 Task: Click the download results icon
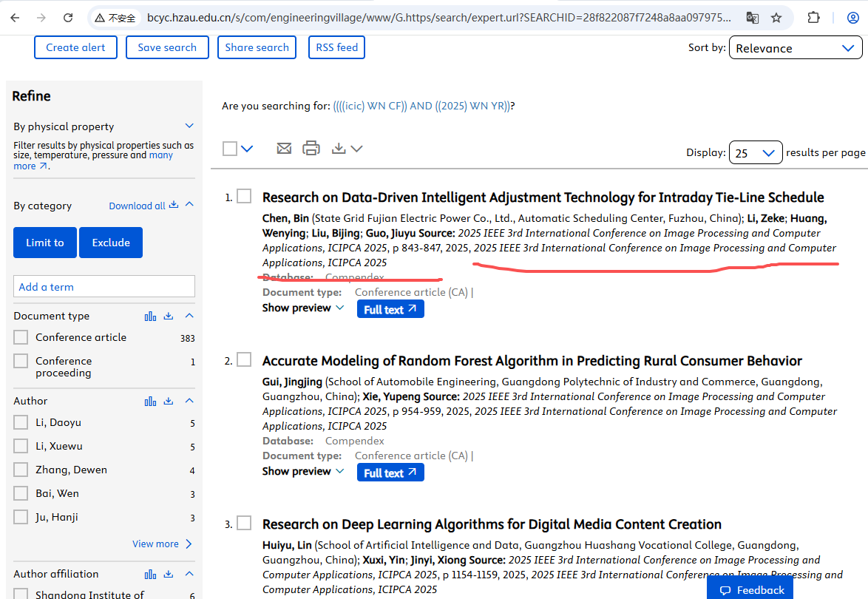point(339,149)
